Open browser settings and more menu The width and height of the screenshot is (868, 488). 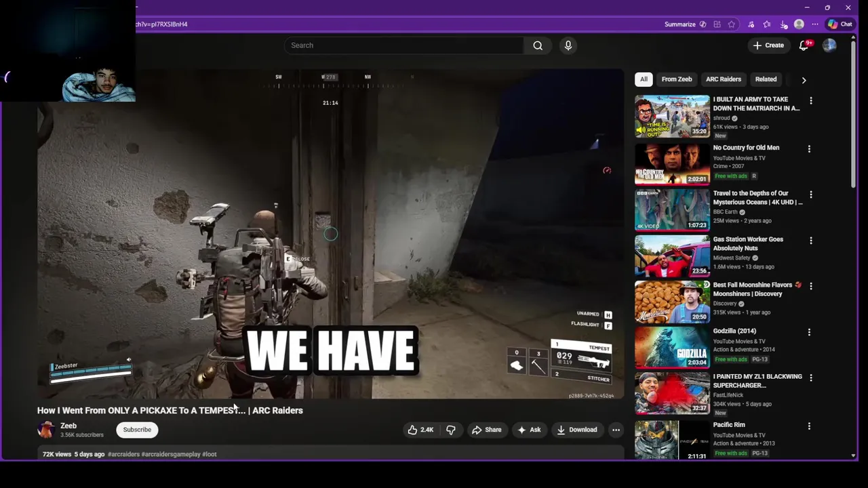(815, 24)
